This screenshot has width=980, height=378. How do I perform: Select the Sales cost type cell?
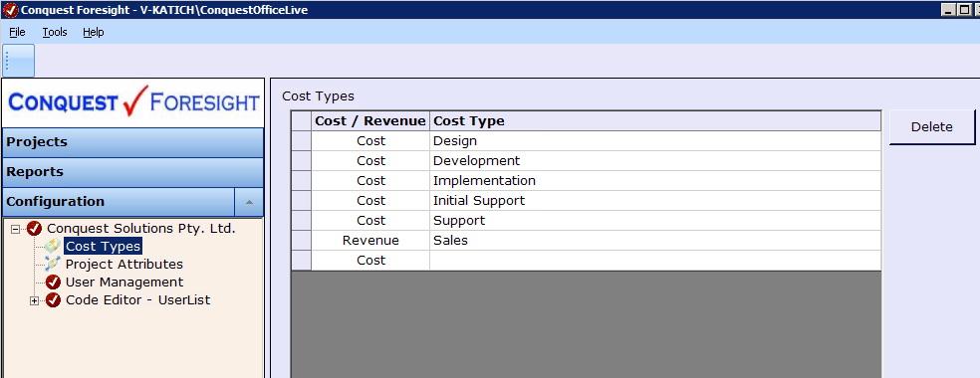click(x=655, y=240)
